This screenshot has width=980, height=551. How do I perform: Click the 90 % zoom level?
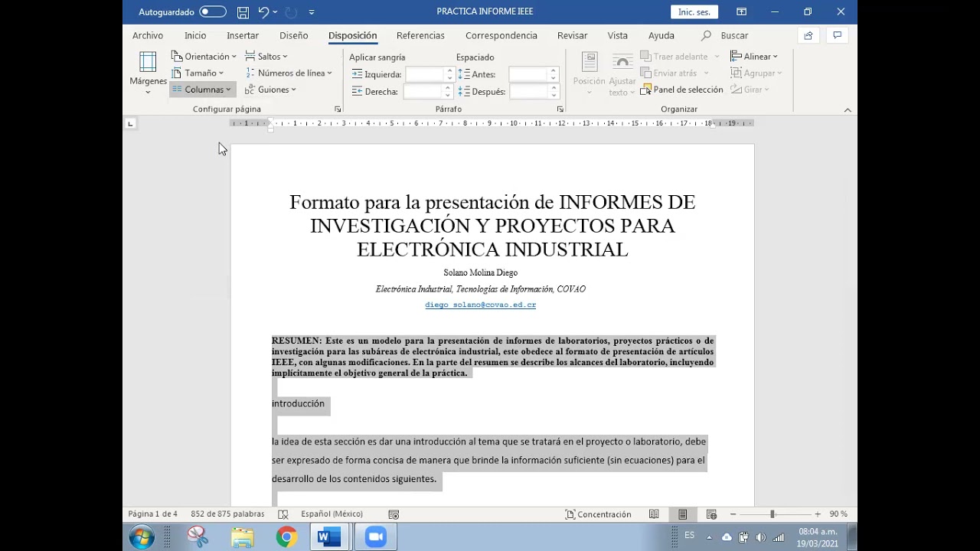pyautogui.click(x=838, y=514)
